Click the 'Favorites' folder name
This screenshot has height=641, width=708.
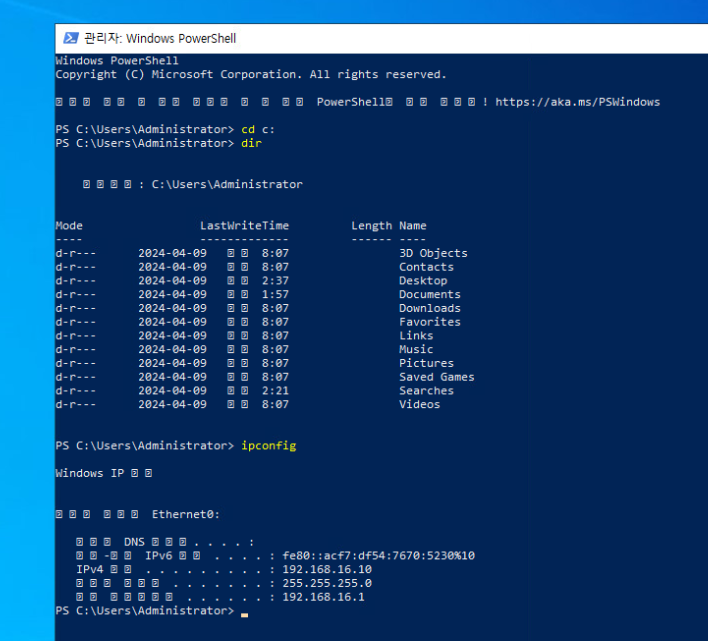click(430, 322)
